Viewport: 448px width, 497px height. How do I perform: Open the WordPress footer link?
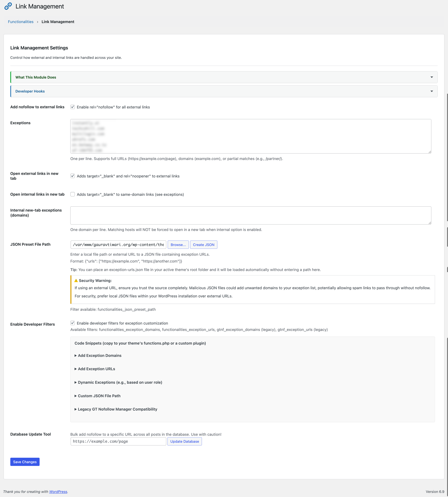[58, 492]
